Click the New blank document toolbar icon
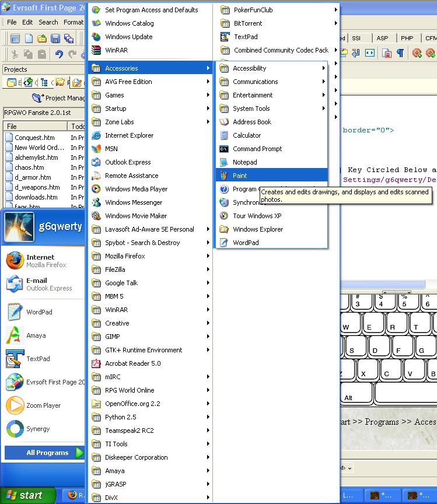The height and width of the screenshot is (504, 437). [29, 38]
